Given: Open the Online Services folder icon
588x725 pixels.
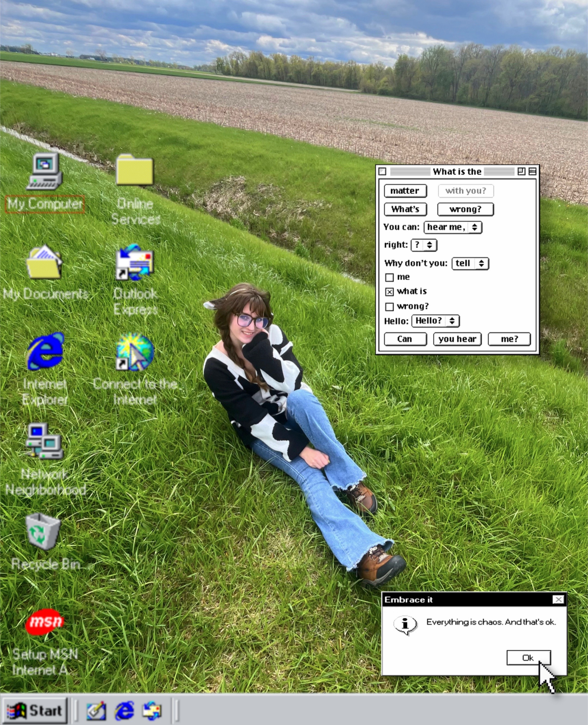Looking at the screenshot, I should [x=134, y=170].
